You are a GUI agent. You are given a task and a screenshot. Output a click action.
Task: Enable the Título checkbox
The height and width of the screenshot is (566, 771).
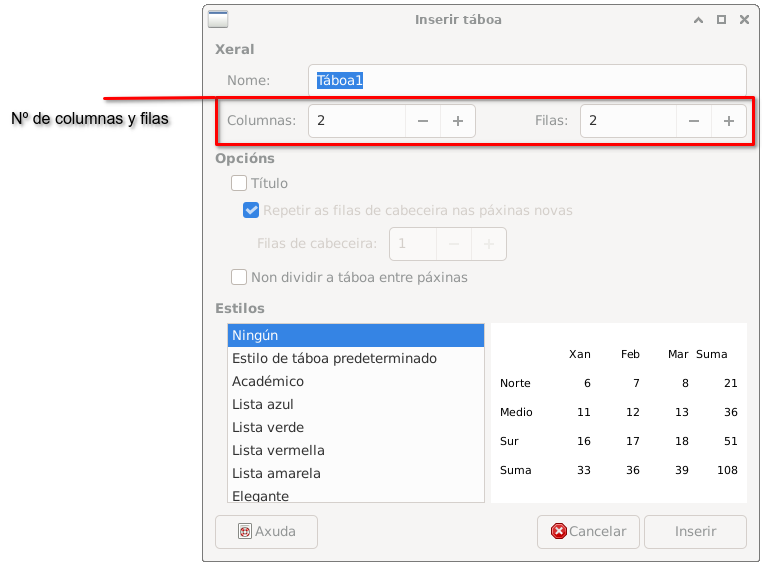tap(240, 183)
